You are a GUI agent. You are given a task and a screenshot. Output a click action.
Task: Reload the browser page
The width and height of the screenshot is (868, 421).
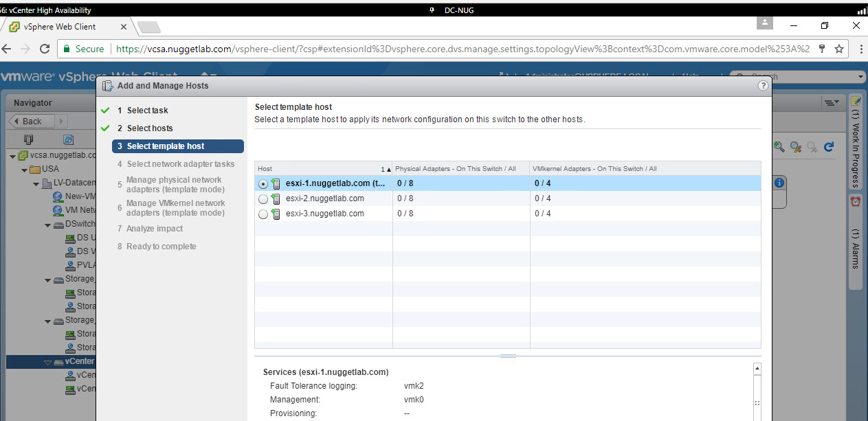click(45, 49)
